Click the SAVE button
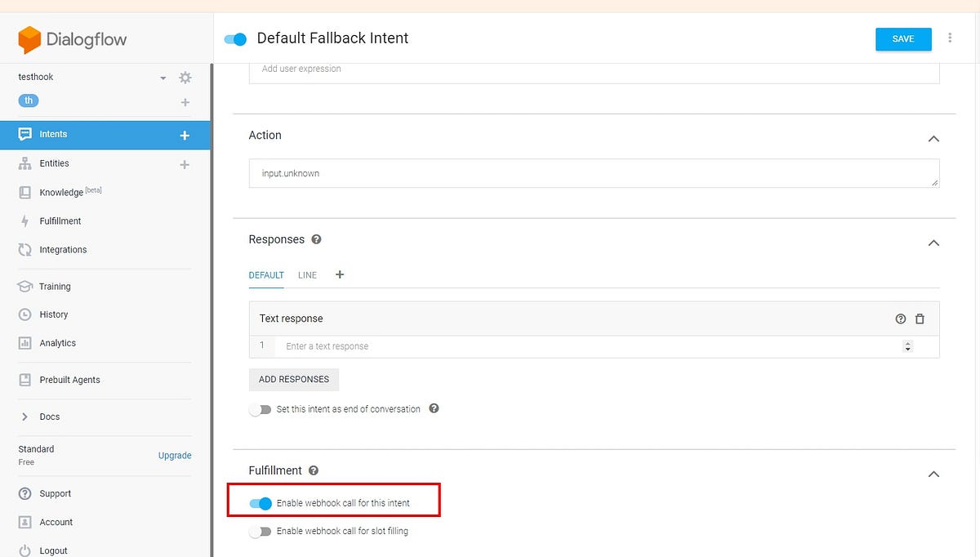The height and width of the screenshot is (557, 980). (903, 38)
